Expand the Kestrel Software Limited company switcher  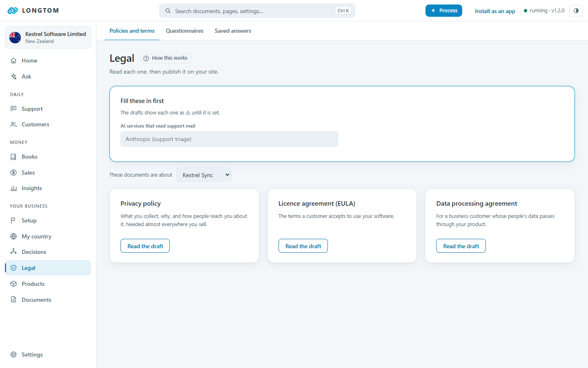48,37
